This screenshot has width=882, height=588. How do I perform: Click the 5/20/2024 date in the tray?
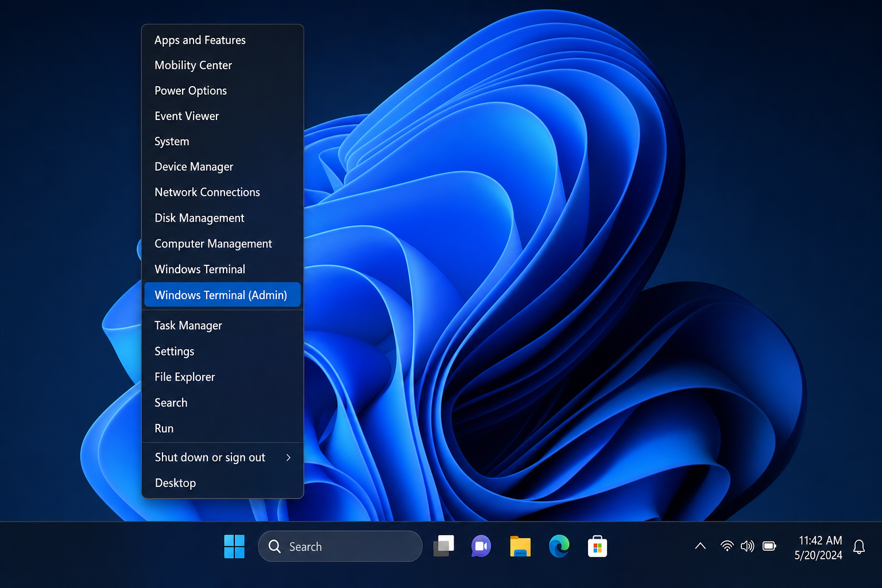818,555
